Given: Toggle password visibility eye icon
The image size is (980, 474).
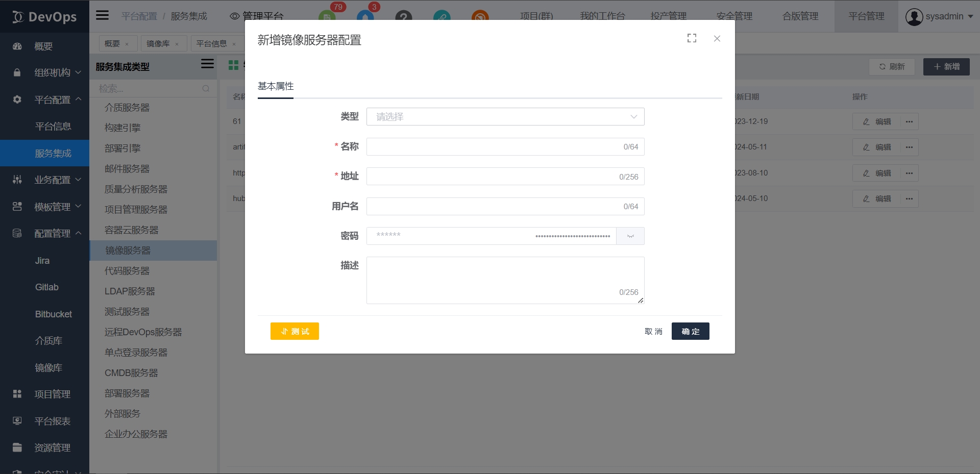Looking at the screenshot, I should [630, 236].
